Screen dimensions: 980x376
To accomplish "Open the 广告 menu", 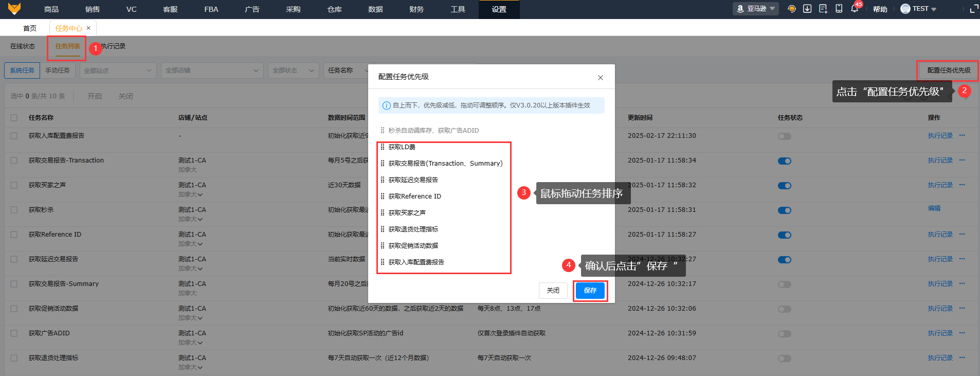I will tap(252, 9).
